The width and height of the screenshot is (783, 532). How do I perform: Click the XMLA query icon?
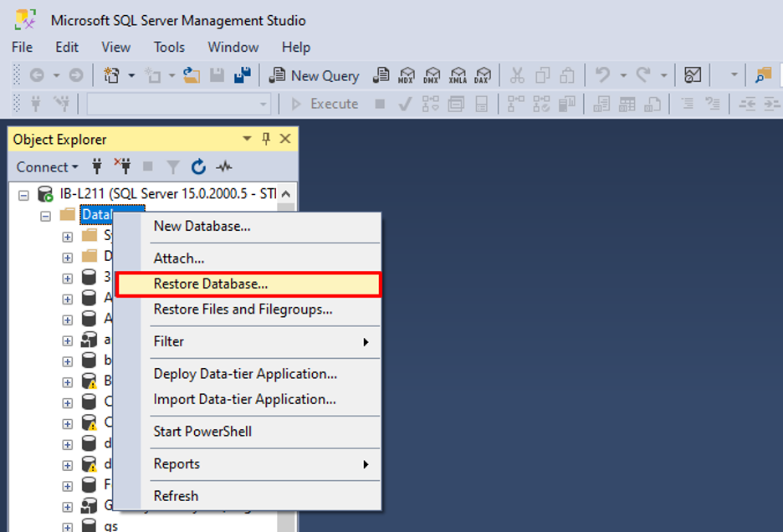point(458,75)
